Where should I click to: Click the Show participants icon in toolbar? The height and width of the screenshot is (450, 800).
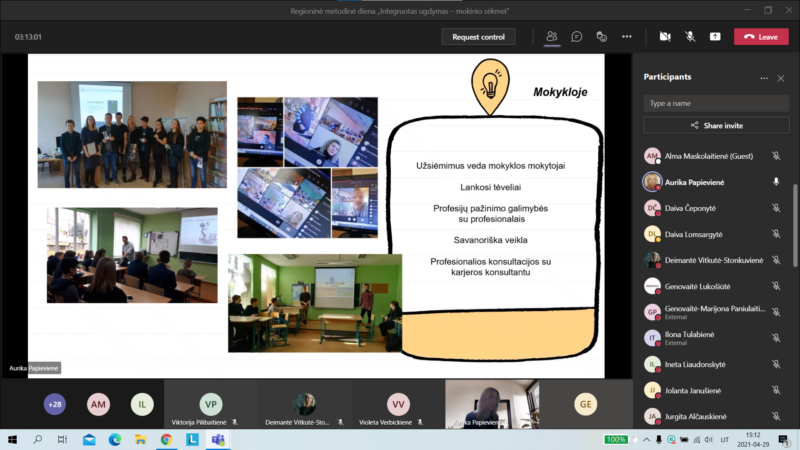(x=551, y=37)
